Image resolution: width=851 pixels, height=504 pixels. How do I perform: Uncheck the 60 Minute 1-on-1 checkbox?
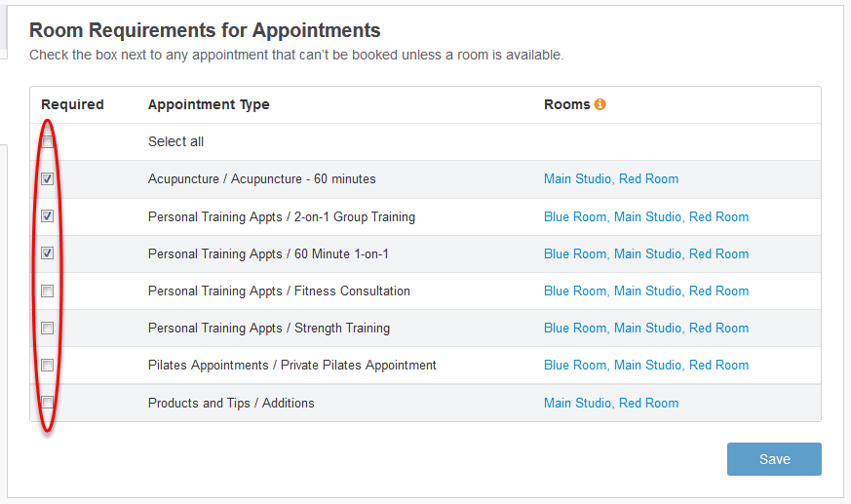pyautogui.click(x=48, y=253)
